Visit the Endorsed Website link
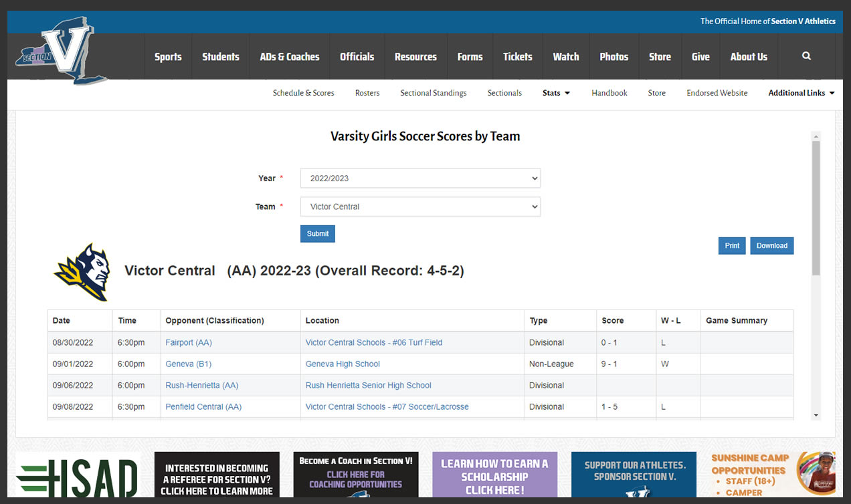The height and width of the screenshot is (504, 851). tap(717, 93)
